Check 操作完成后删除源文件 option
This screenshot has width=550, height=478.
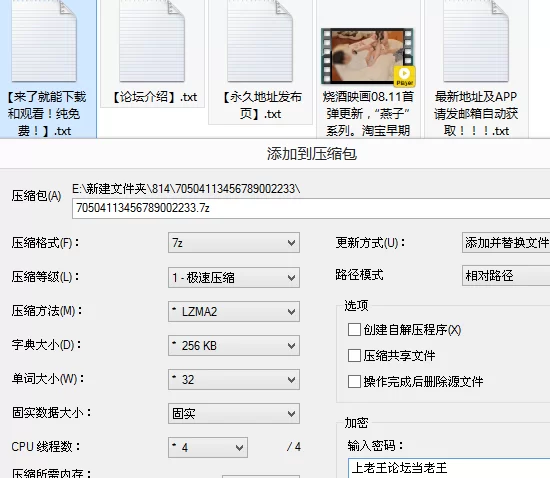(x=354, y=381)
